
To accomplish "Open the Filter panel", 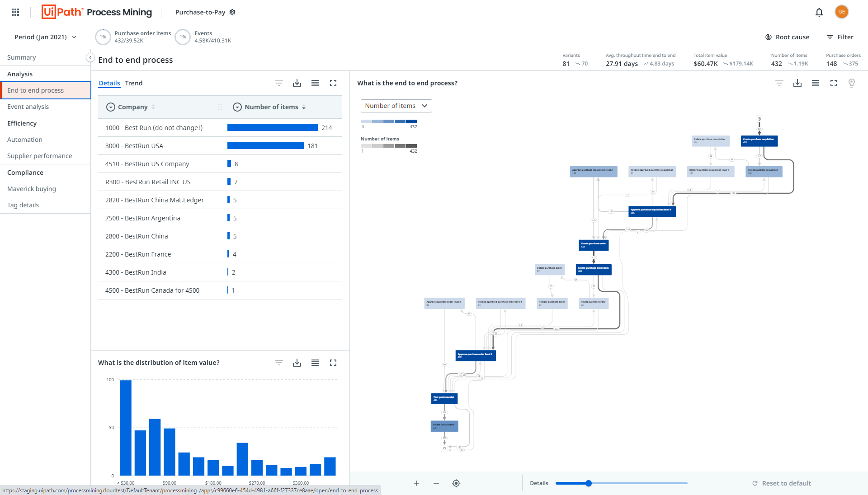I will click(x=840, y=37).
